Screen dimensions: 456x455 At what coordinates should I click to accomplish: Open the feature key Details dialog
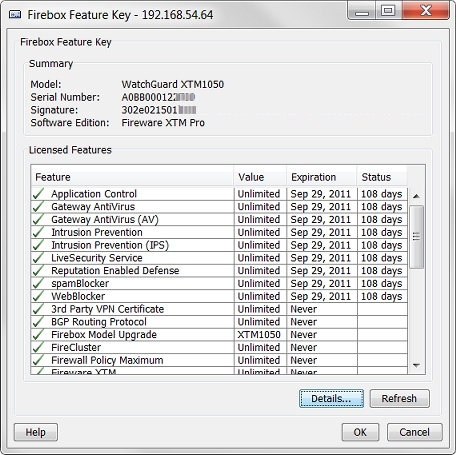[331, 398]
